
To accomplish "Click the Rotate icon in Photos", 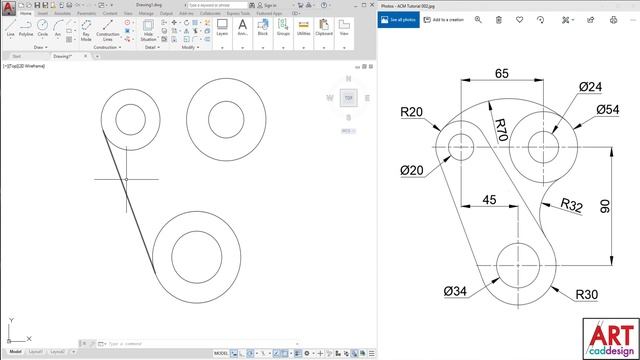I will coord(540,20).
